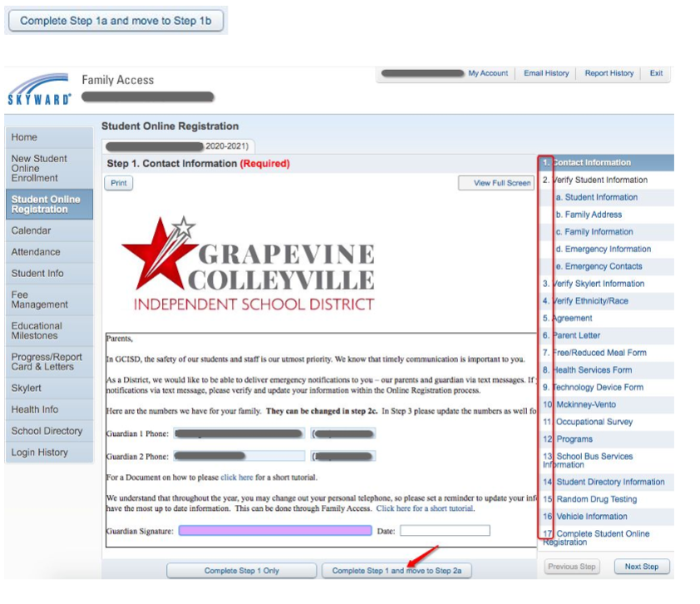Click View Full Screen button
700x604 pixels.
point(495,183)
